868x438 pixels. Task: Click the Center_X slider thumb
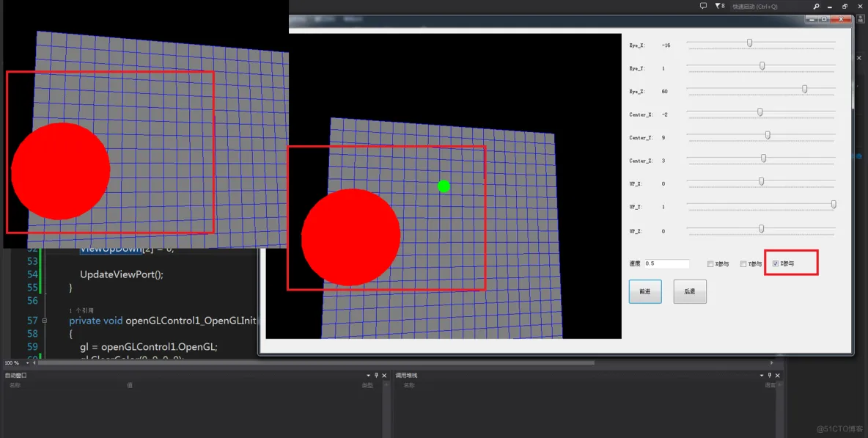coord(760,112)
